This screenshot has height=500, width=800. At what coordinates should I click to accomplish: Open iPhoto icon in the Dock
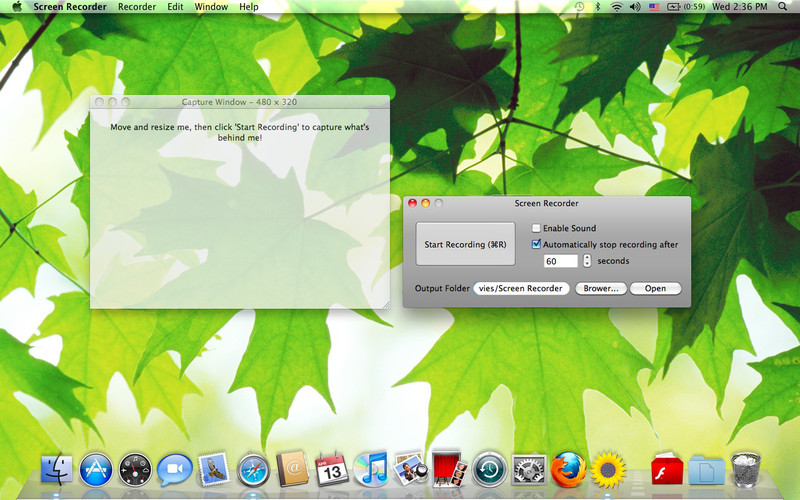pos(411,469)
